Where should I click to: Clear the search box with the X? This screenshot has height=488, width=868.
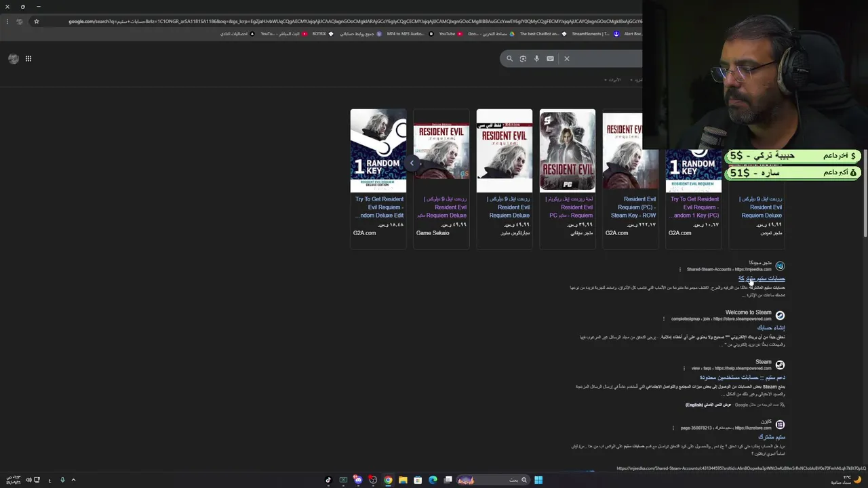[x=567, y=59]
